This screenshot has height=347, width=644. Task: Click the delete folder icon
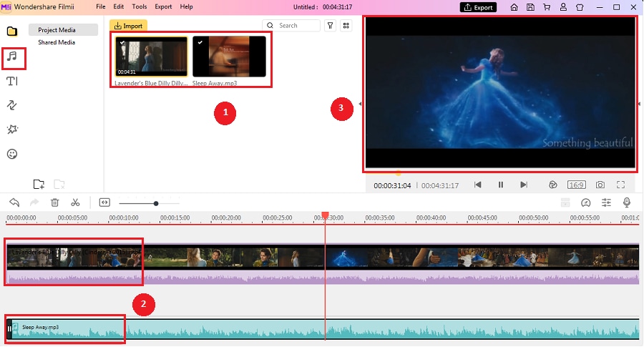59,185
